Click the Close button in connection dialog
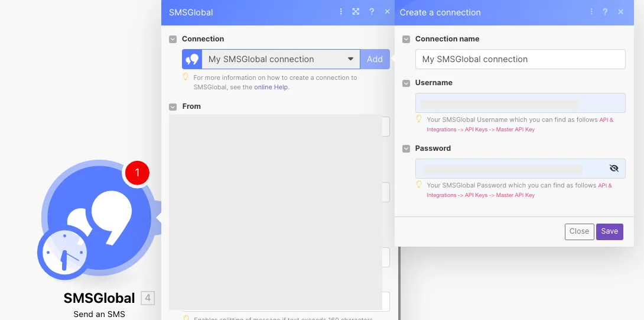644x320 pixels. 579,231
